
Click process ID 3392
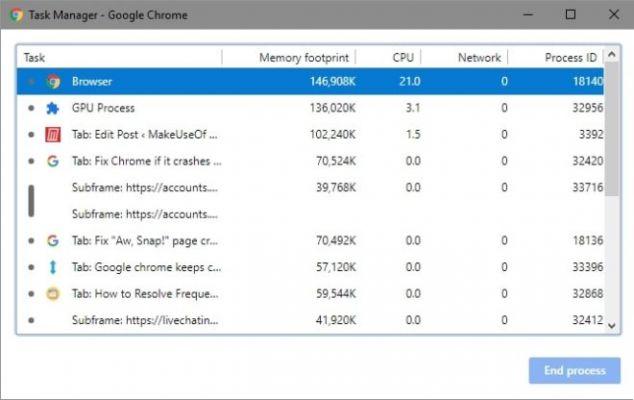coord(591,135)
